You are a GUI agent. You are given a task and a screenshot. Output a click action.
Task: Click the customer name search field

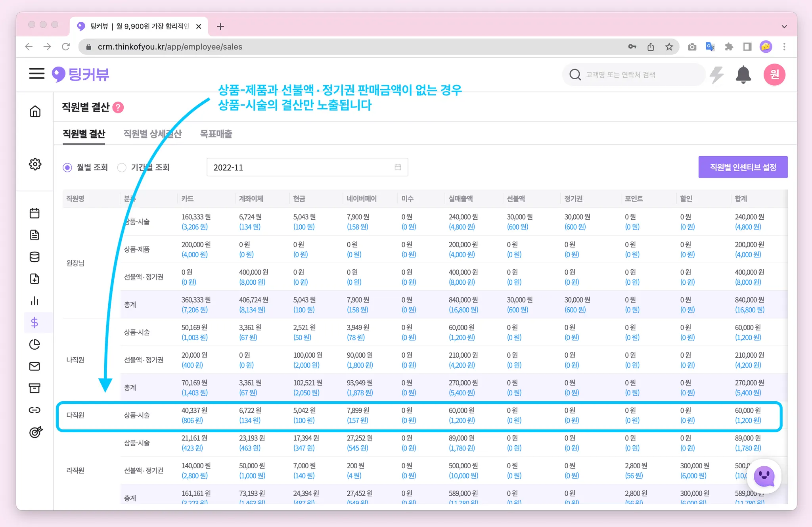pos(634,75)
